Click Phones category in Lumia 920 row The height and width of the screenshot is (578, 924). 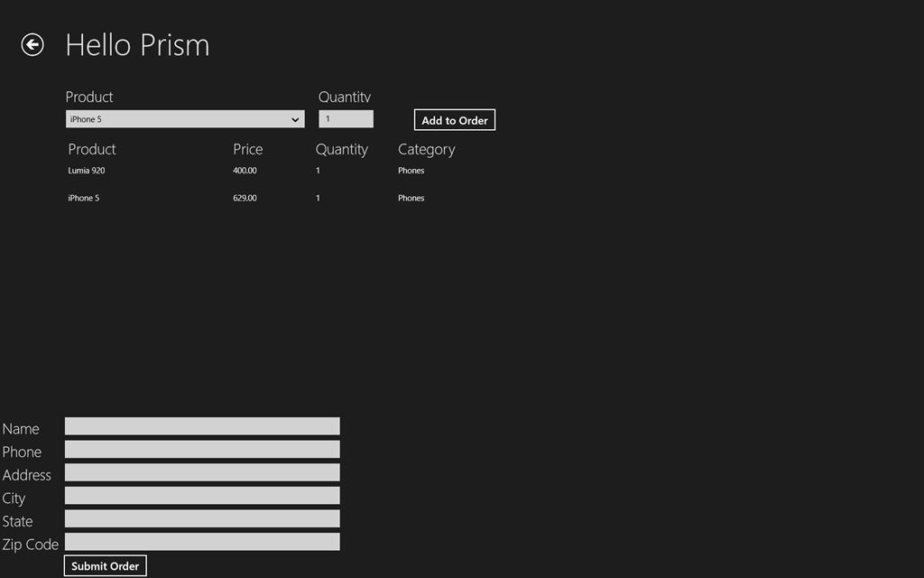[411, 171]
